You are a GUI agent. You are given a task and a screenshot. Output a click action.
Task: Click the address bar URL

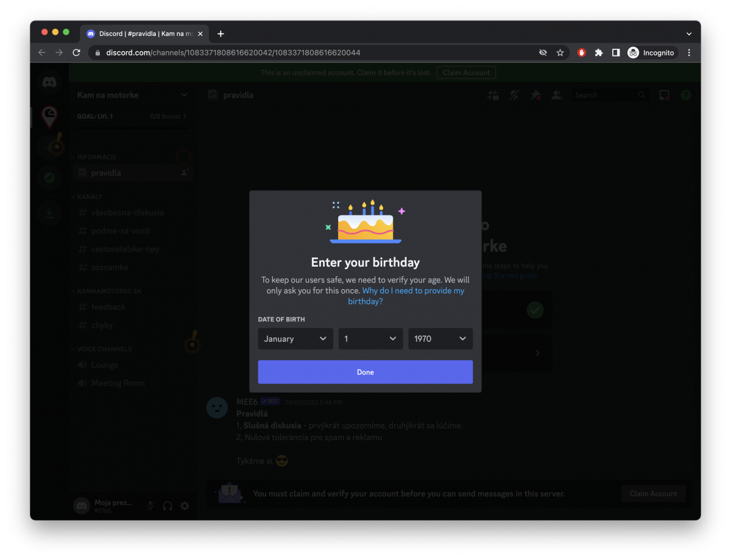point(233,53)
